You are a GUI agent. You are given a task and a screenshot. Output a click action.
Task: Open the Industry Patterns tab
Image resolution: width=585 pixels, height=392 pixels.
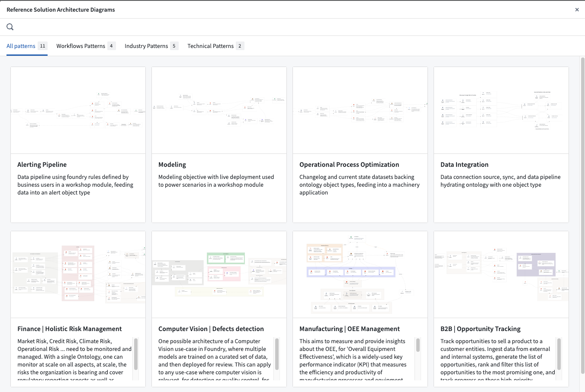151,46
